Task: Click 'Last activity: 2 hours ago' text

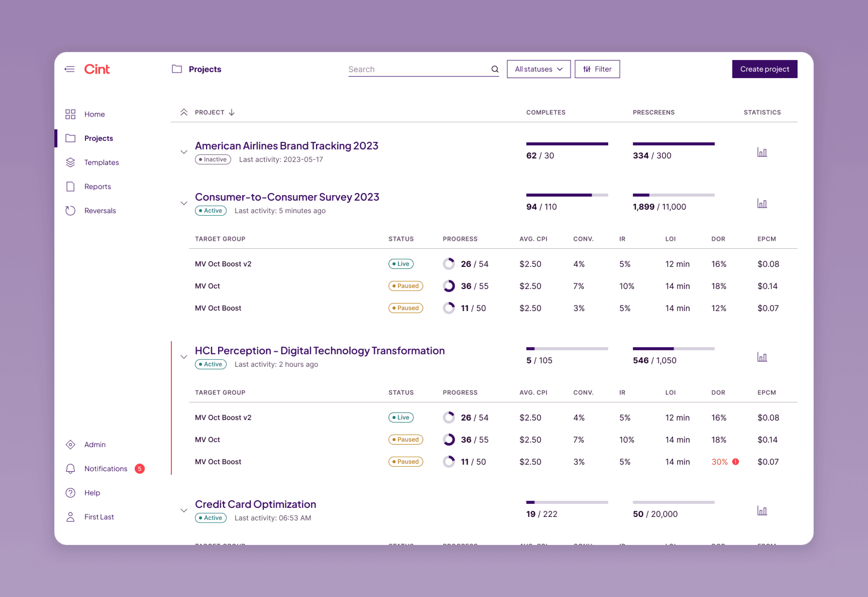Action: click(276, 364)
